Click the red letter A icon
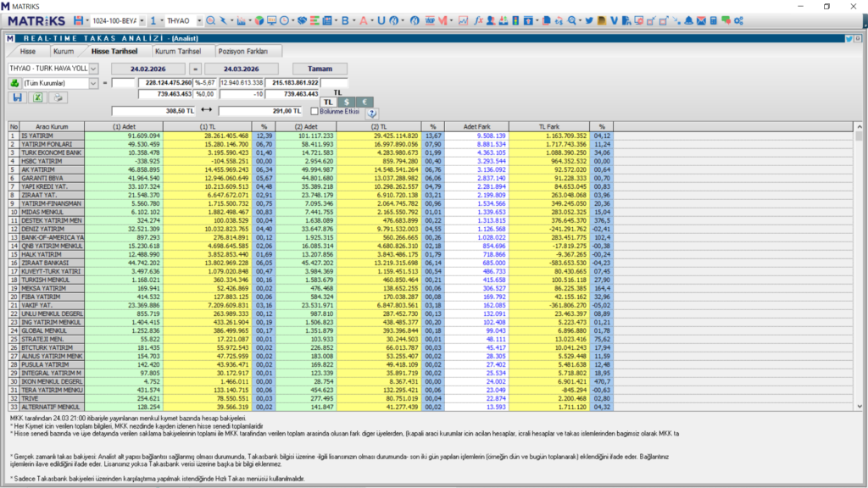 click(363, 20)
